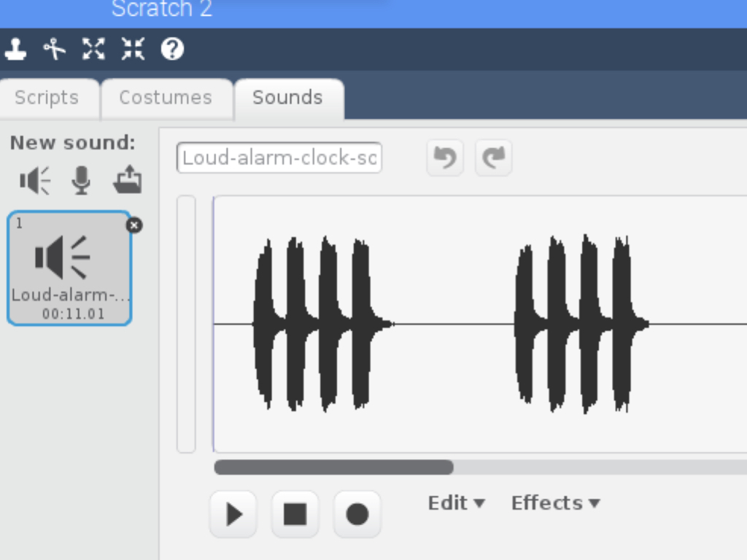Upload sound from file icon
747x560 pixels.
(x=128, y=179)
